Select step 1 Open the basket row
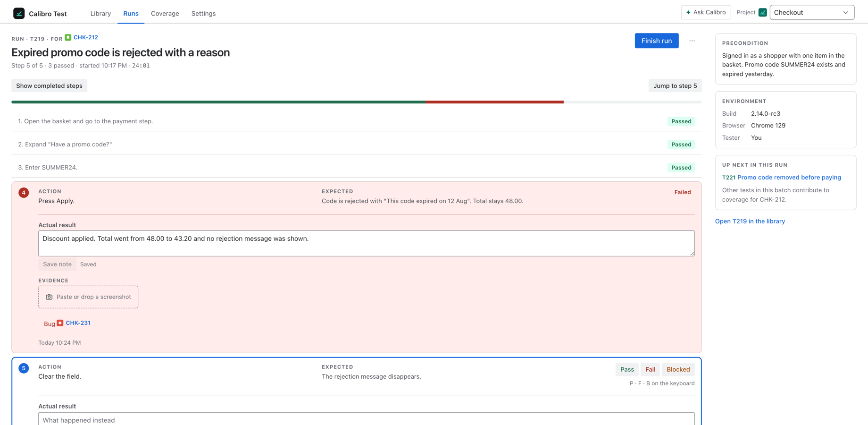Viewport: 868px width, 425px height. [x=357, y=121]
